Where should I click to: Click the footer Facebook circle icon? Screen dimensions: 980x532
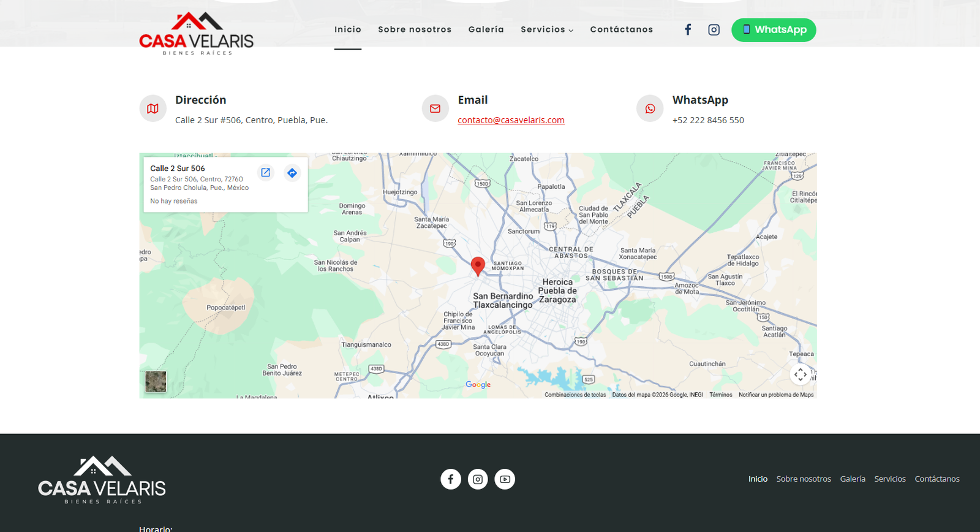pos(451,479)
